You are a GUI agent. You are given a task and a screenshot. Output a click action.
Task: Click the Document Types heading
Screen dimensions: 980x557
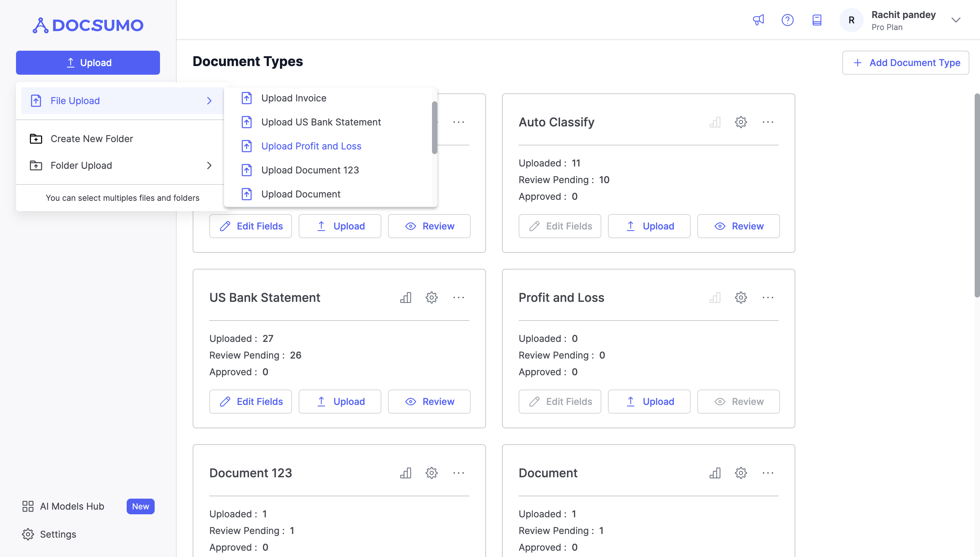[248, 61]
